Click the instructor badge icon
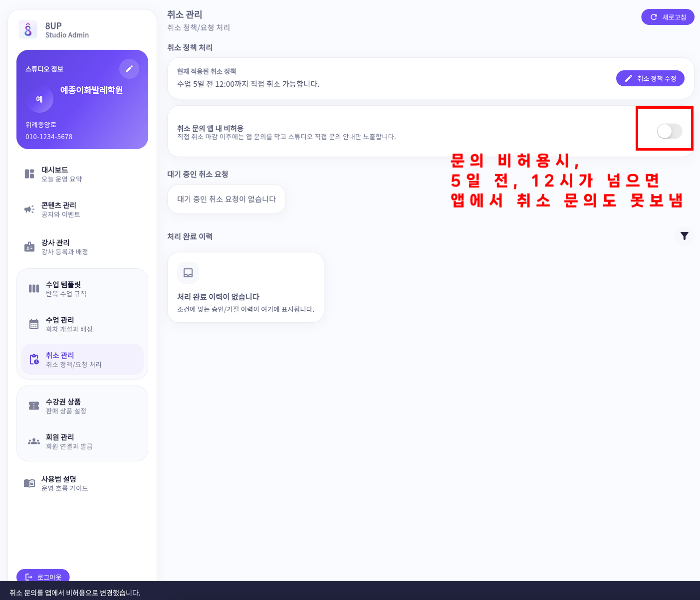The height and width of the screenshot is (600, 700). pyautogui.click(x=29, y=247)
